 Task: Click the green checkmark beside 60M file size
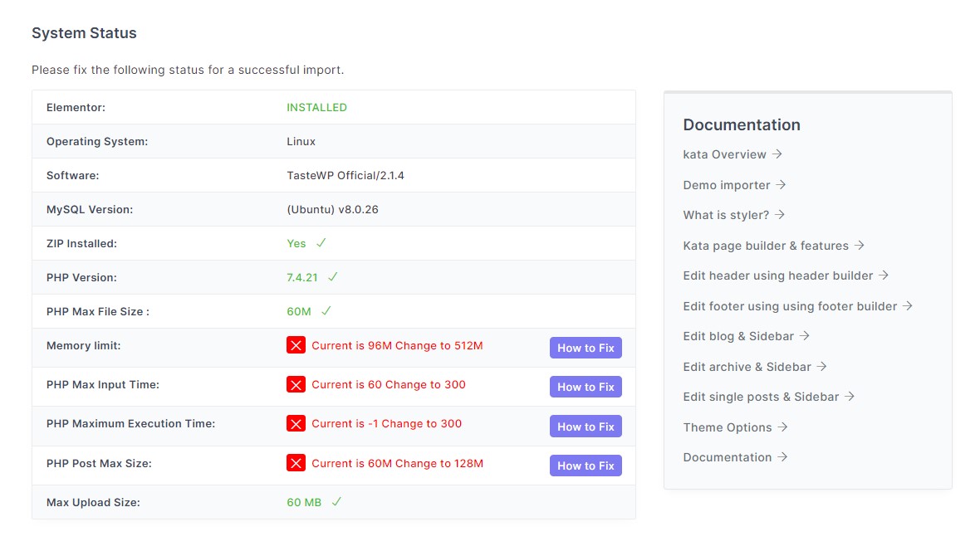click(326, 311)
